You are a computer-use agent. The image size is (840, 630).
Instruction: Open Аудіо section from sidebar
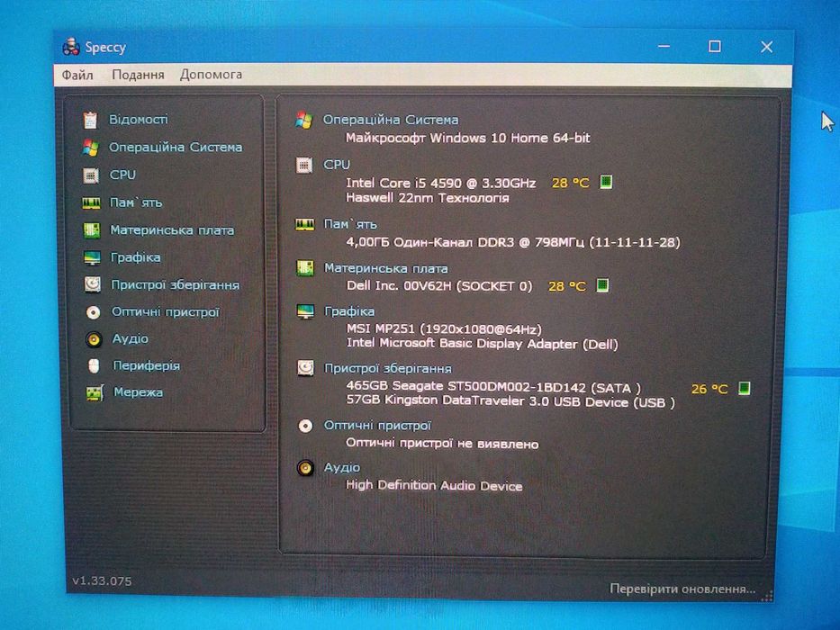[131, 338]
